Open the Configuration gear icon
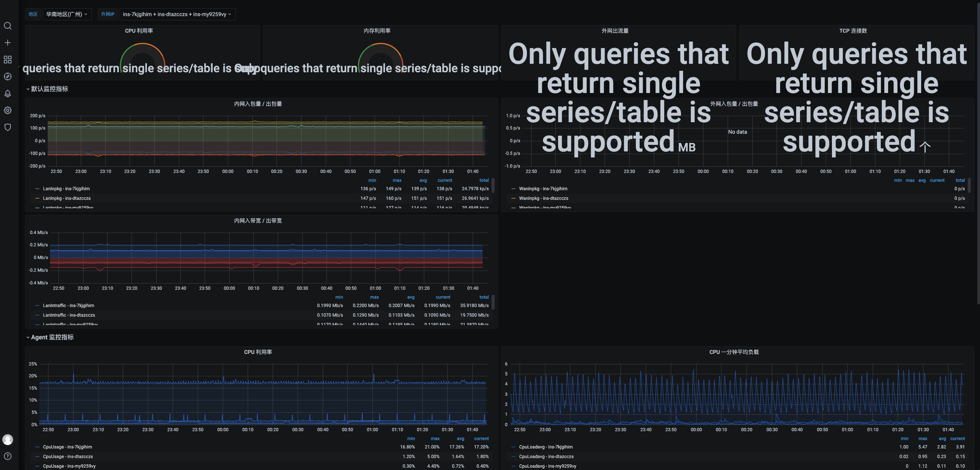This screenshot has height=470, width=980. (8, 110)
